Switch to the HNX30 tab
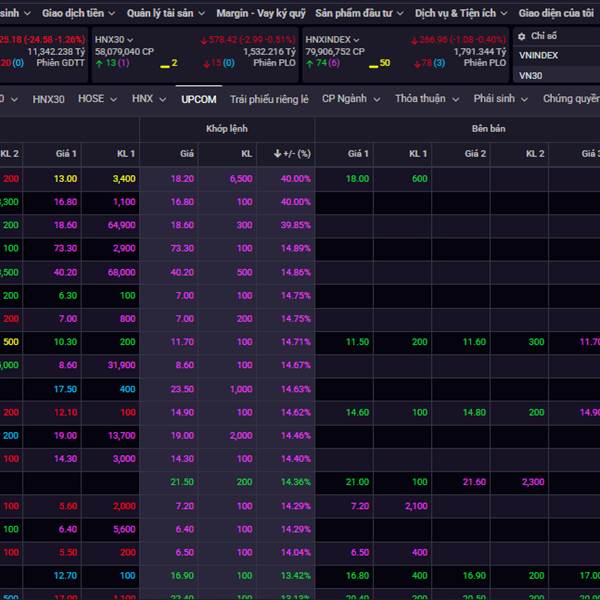Viewport: 600px width, 600px height. point(48,99)
